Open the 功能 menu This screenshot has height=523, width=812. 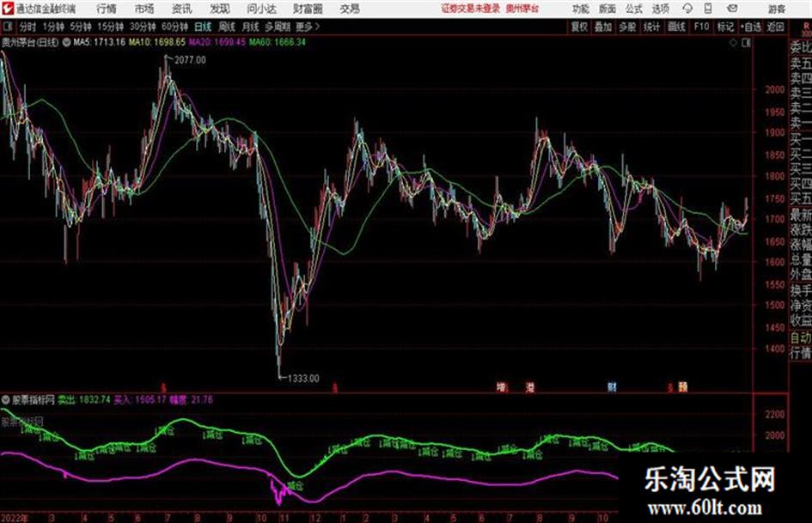click(x=581, y=9)
